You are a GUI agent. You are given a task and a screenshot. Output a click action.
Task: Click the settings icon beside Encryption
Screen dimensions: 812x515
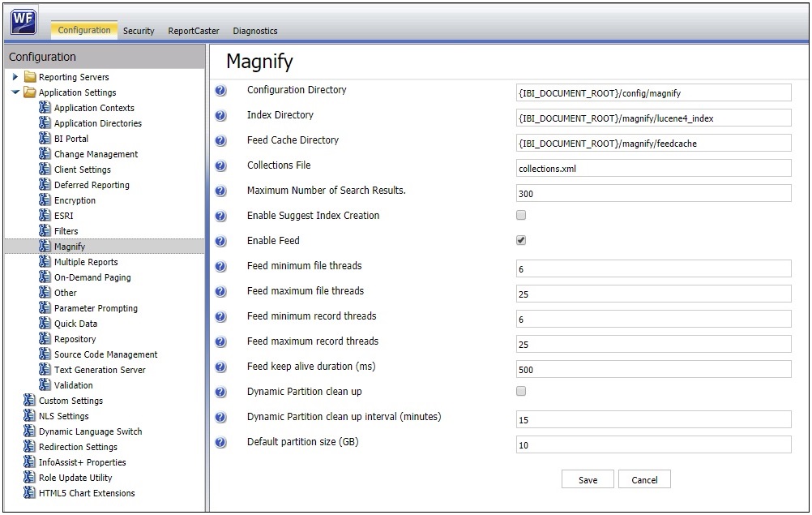[45, 200]
